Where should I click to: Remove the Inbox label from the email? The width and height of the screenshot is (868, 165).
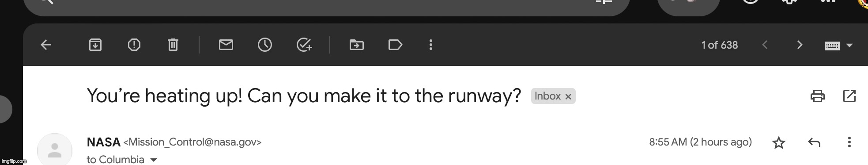568,96
